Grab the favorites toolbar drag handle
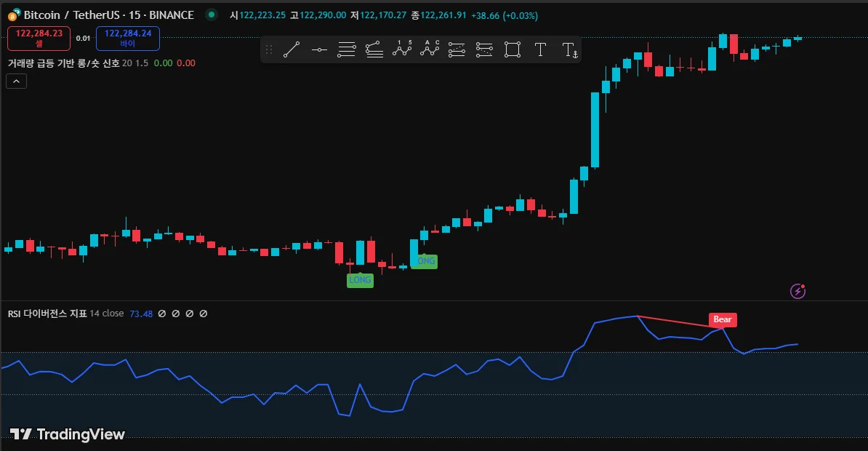This screenshot has width=868, height=451. coord(269,50)
